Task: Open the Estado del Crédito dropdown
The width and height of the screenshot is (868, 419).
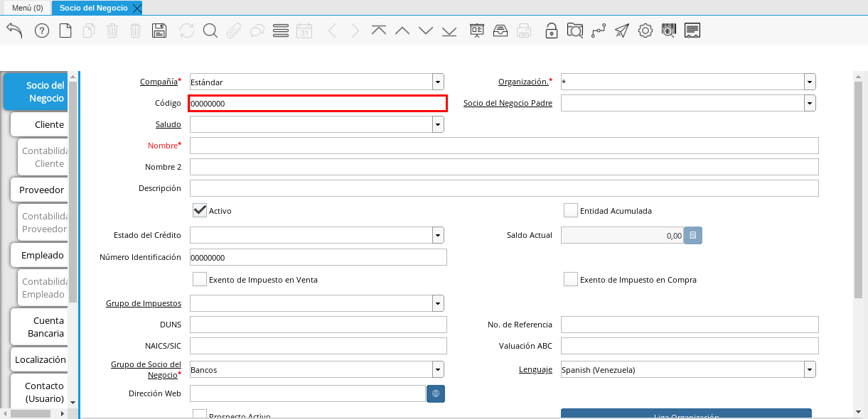Action: (x=438, y=235)
